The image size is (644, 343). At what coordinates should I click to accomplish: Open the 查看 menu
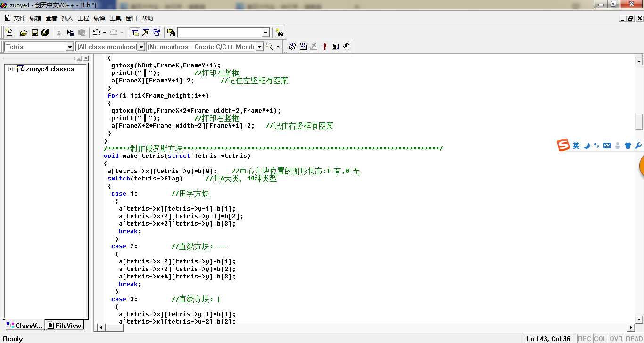click(x=51, y=18)
